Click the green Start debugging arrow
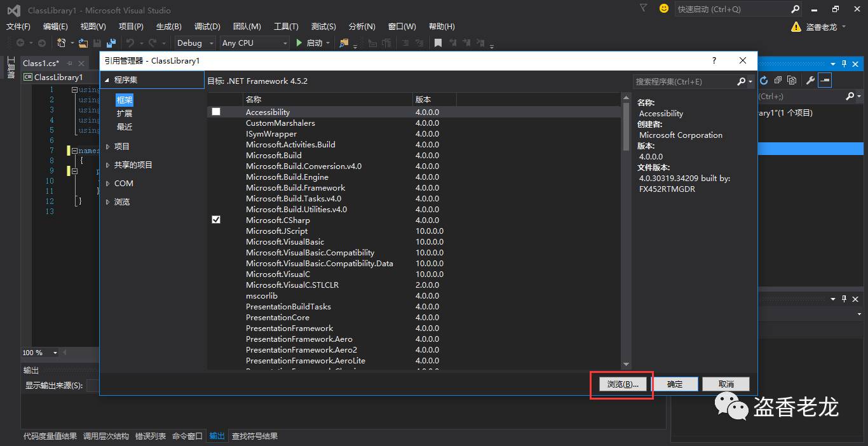868x446 pixels. coord(299,43)
